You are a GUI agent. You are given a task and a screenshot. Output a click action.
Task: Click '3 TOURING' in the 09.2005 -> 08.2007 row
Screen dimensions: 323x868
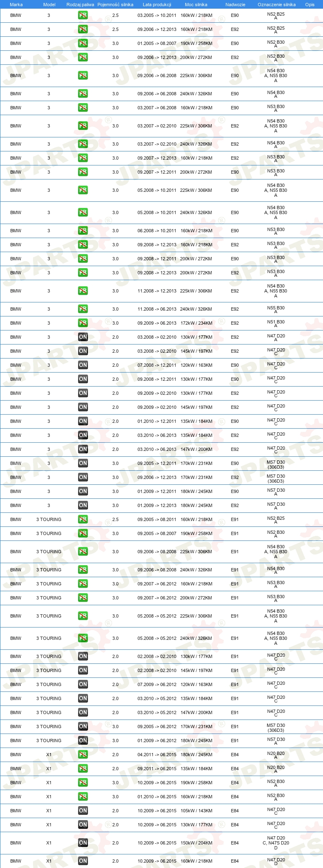(x=49, y=533)
